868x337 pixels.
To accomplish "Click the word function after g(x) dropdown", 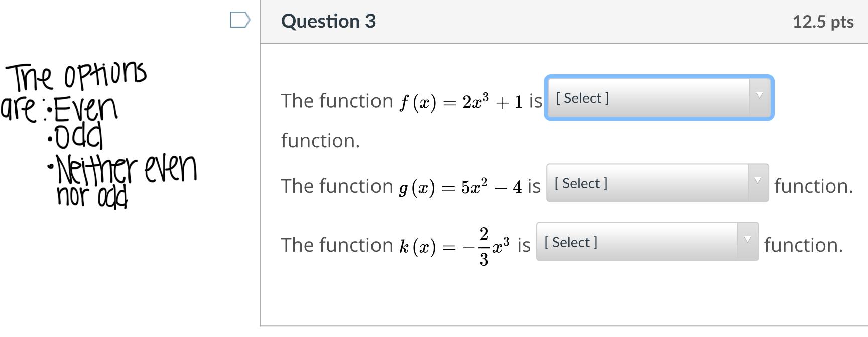I will (813, 186).
